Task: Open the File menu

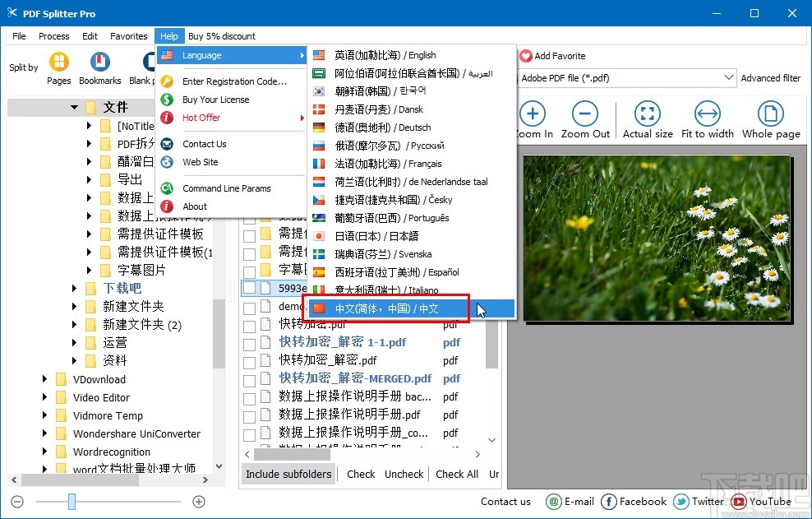Action: pyautogui.click(x=19, y=35)
